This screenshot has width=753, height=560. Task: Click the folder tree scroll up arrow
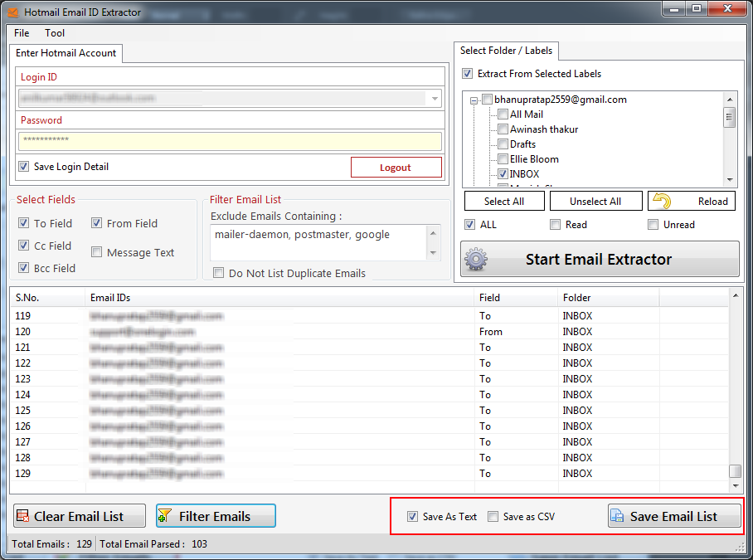click(x=730, y=100)
